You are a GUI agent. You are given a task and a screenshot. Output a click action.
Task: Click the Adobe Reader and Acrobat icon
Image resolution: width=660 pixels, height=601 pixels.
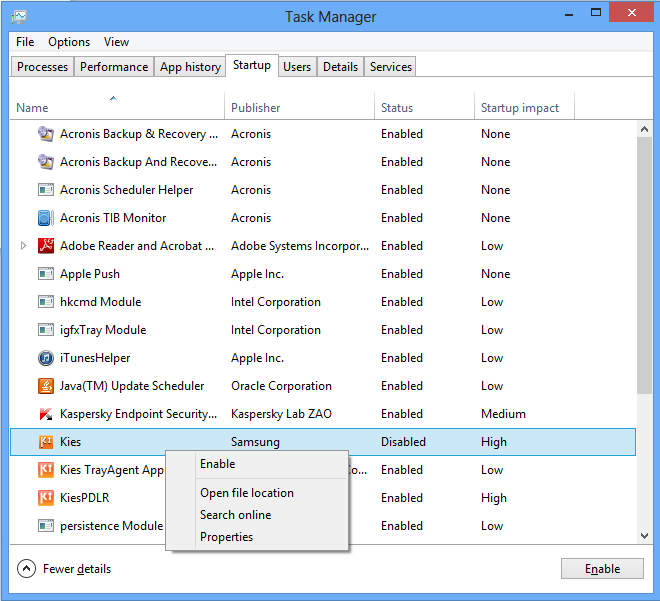(45, 246)
